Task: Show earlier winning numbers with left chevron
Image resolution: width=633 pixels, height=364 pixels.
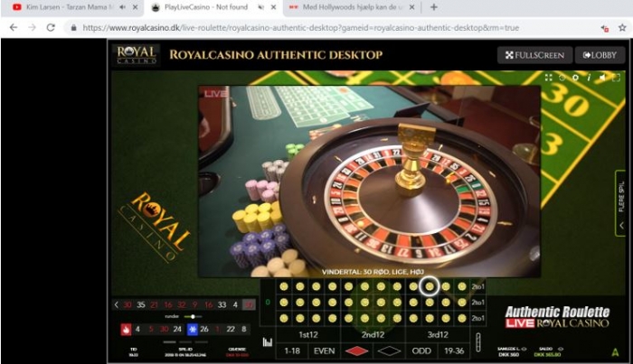Action: tap(117, 304)
